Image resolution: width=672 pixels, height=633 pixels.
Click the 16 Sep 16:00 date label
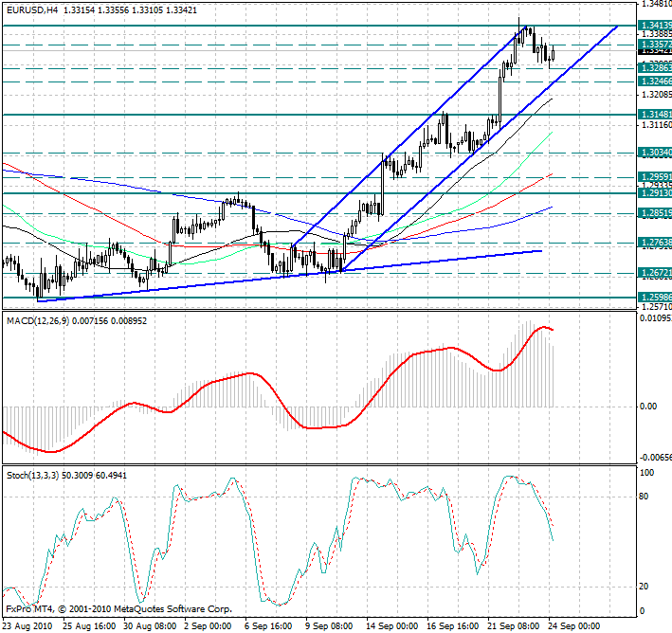click(x=453, y=626)
